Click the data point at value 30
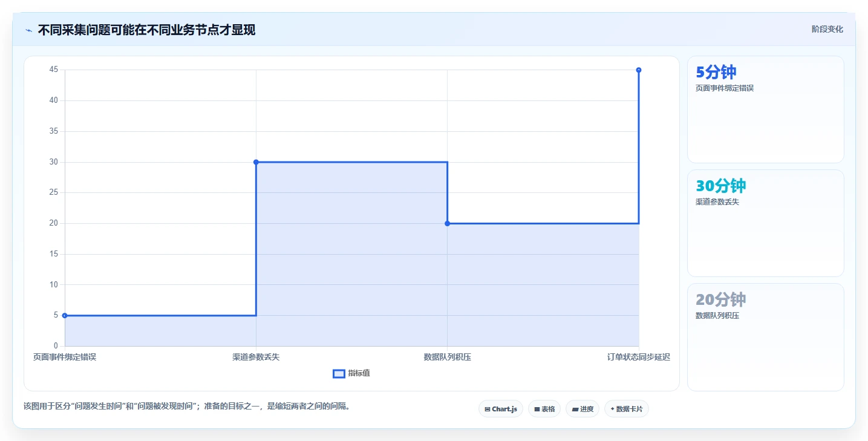Image resolution: width=868 pixels, height=441 pixels. click(x=256, y=162)
